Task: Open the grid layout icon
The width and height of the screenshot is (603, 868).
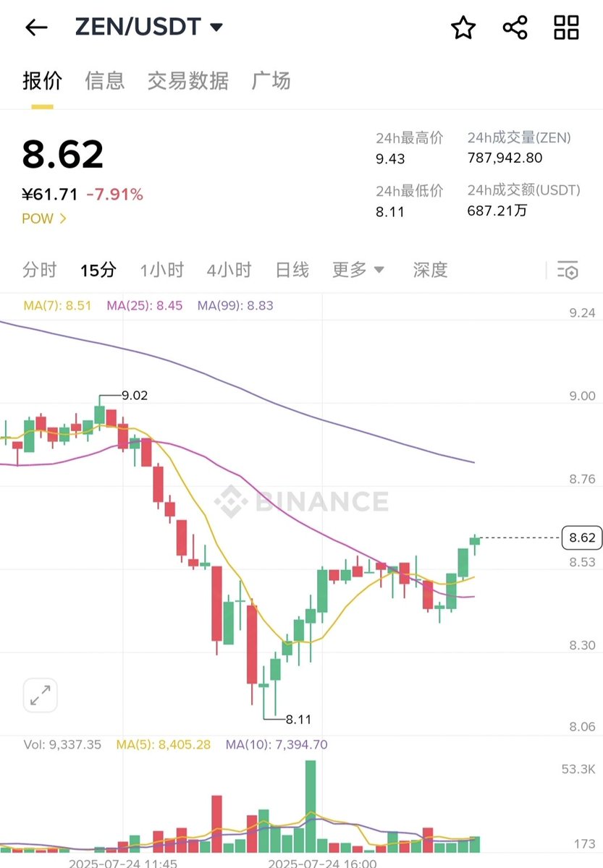Action: [x=566, y=27]
